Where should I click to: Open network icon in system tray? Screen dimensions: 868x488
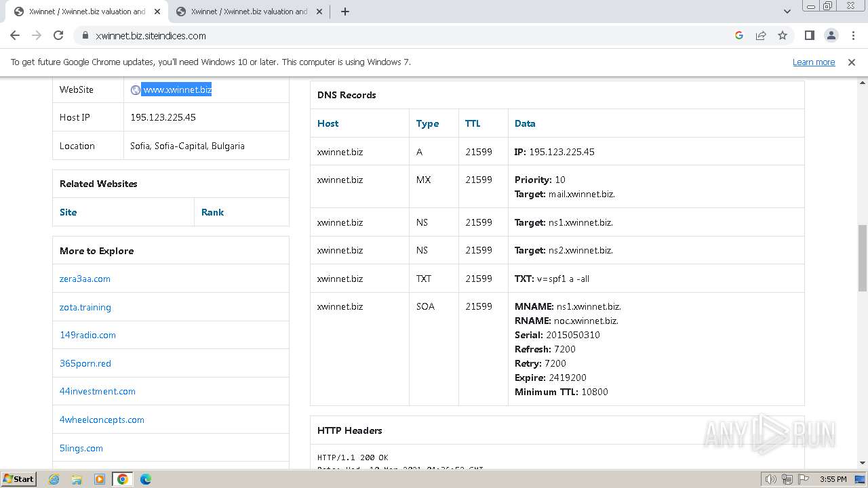coord(787,479)
